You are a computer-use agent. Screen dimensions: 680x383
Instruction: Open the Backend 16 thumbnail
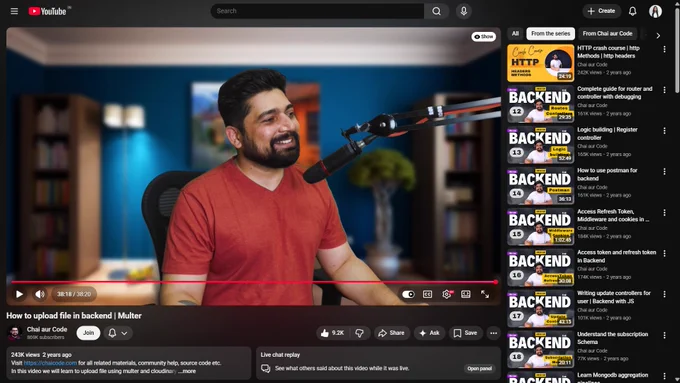click(x=540, y=268)
